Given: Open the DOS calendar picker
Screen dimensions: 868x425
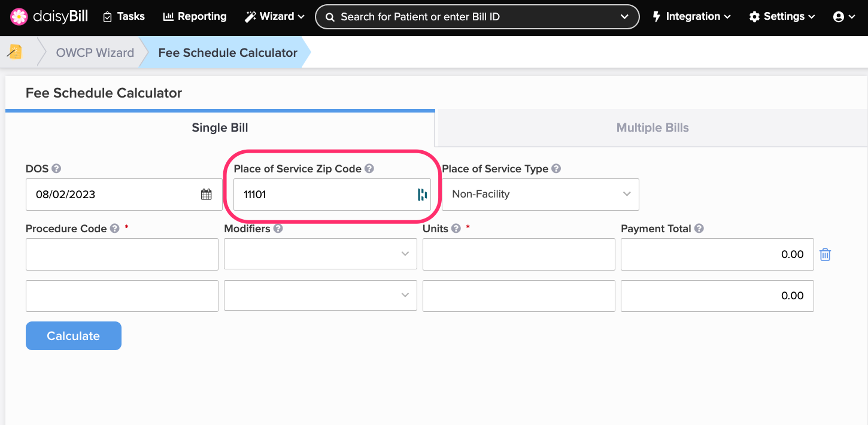Looking at the screenshot, I should 206,195.
